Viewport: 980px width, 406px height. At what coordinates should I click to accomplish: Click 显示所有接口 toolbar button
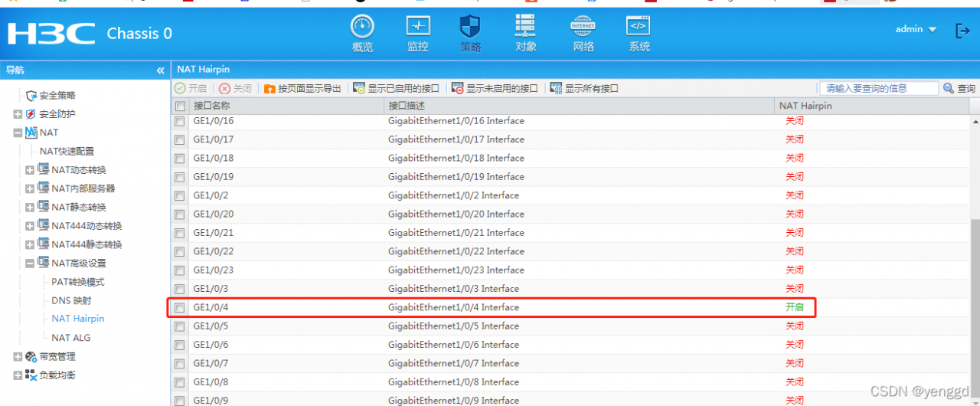click(x=584, y=88)
